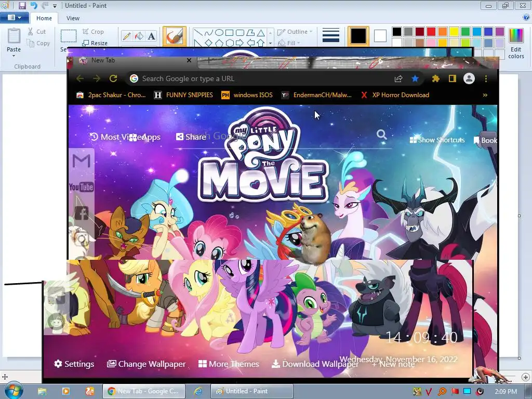Open Chrome three-dot menu

[x=486, y=79]
